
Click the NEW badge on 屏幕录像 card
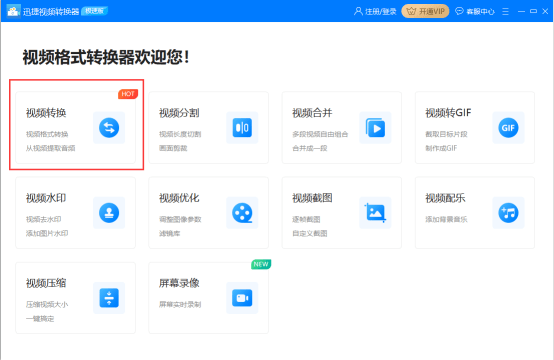pos(261,264)
